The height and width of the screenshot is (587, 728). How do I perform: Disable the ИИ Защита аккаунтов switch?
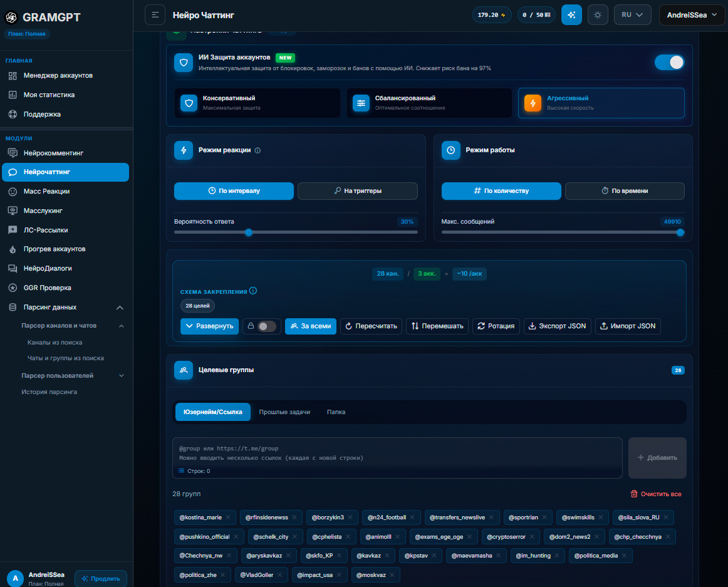(x=669, y=62)
